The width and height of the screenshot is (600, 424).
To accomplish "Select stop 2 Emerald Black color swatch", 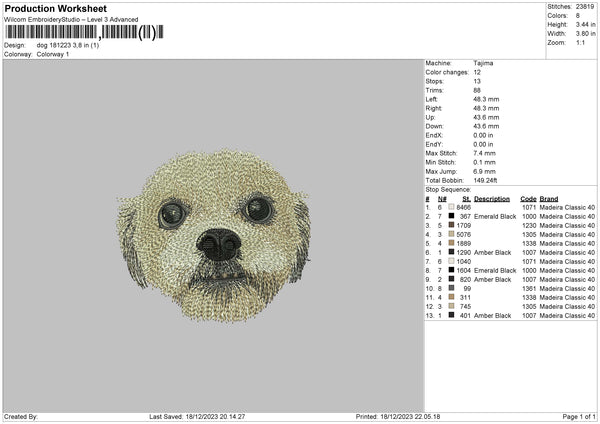I will [x=452, y=216].
